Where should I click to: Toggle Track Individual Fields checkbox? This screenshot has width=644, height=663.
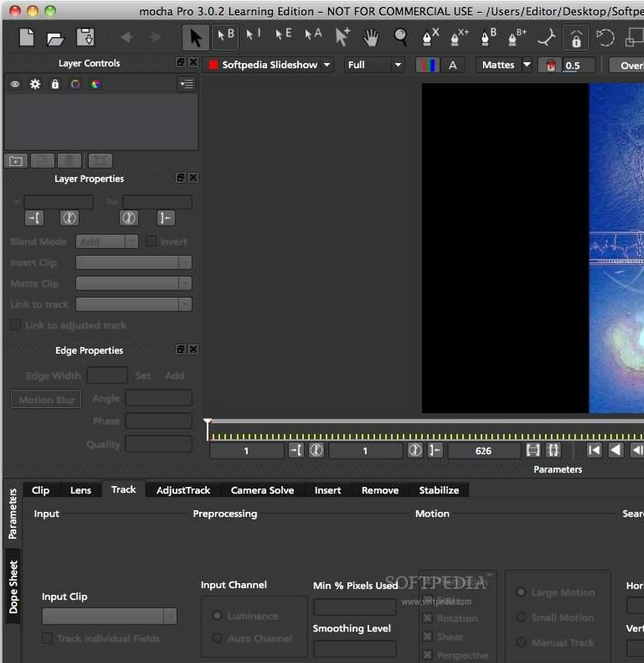pos(47,638)
